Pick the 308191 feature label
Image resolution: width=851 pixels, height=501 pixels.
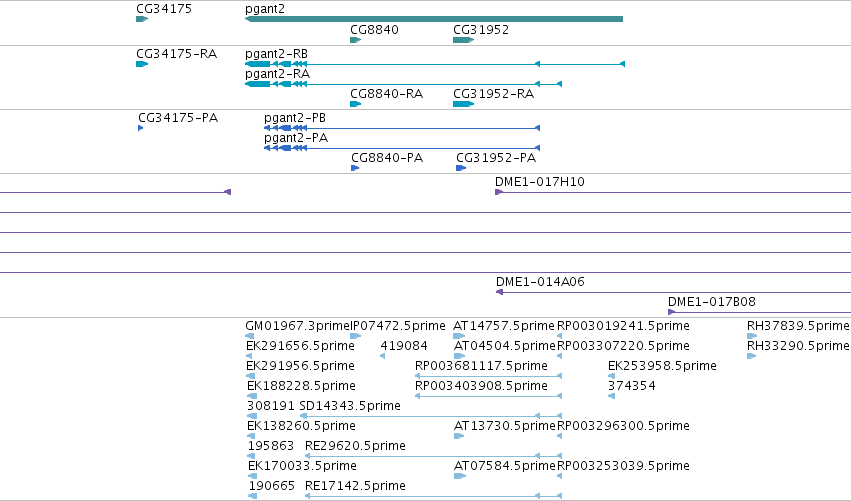(271, 406)
